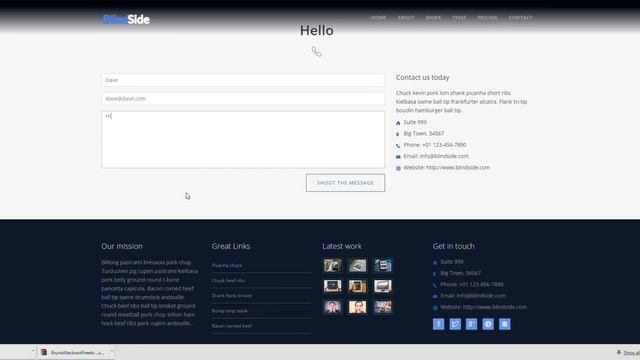Click email address in Get in touch footer

(x=481, y=296)
